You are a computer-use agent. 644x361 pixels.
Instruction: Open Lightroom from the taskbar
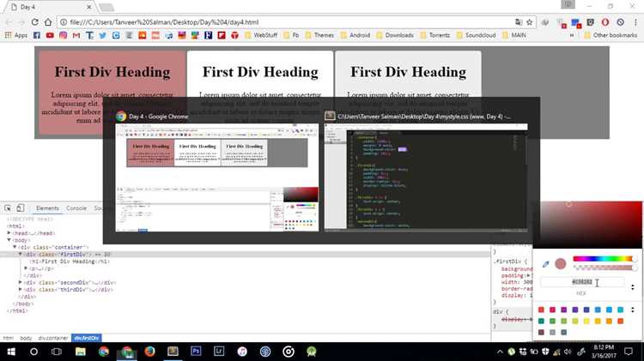219,352
